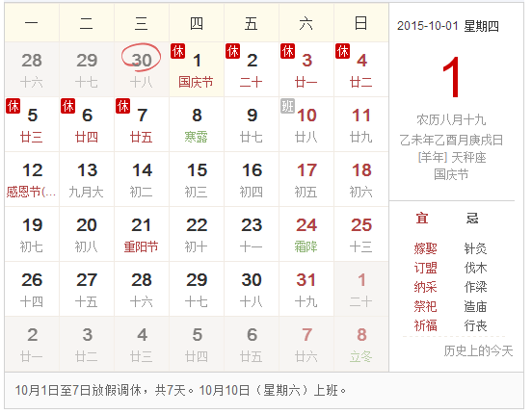The width and height of the screenshot is (532, 414).
Task: Click October 13 九月大 date
Action: pyautogui.click(x=87, y=179)
